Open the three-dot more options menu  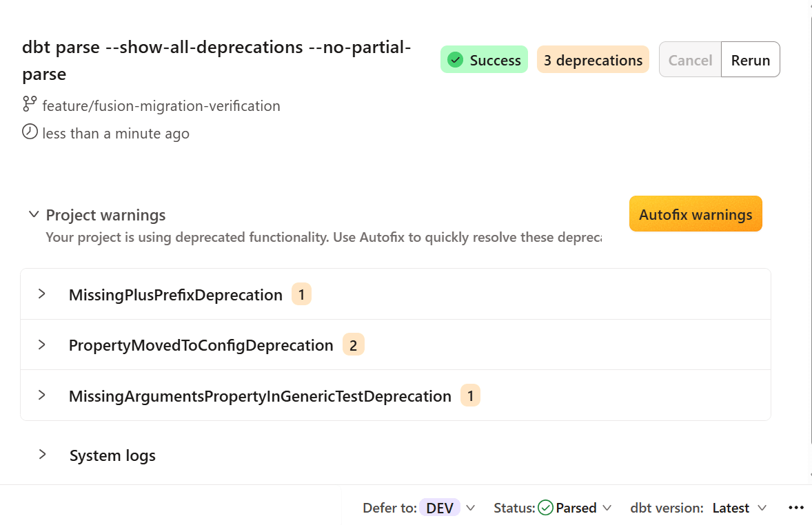[796, 508]
